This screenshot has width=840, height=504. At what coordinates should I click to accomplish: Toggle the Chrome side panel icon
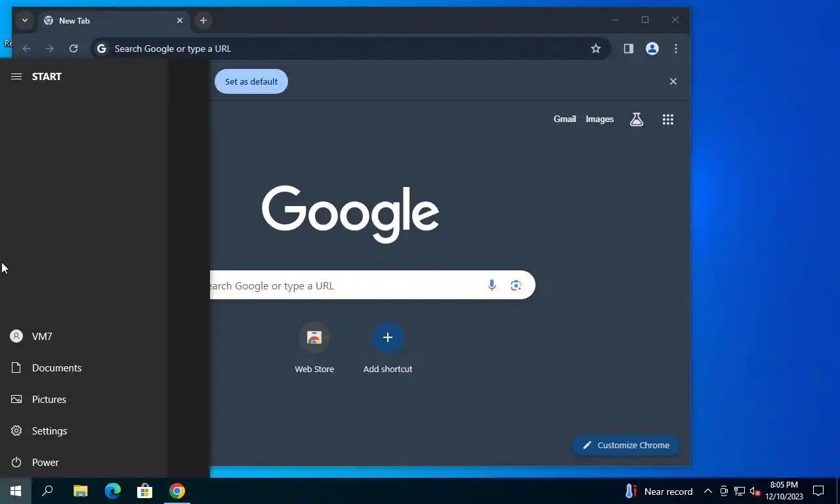[628, 49]
